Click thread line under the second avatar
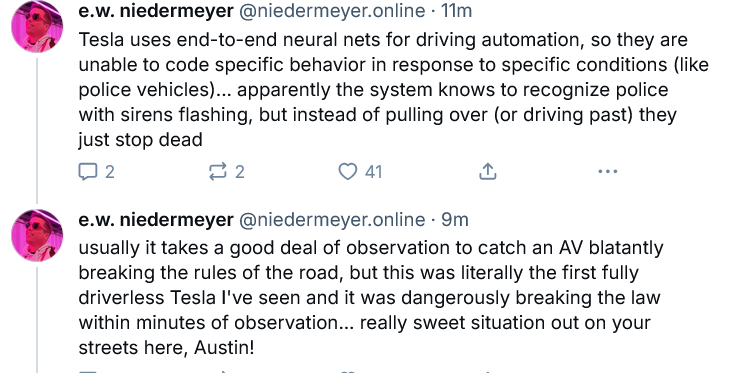Screen dimensions: 730x373 click(x=37, y=320)
